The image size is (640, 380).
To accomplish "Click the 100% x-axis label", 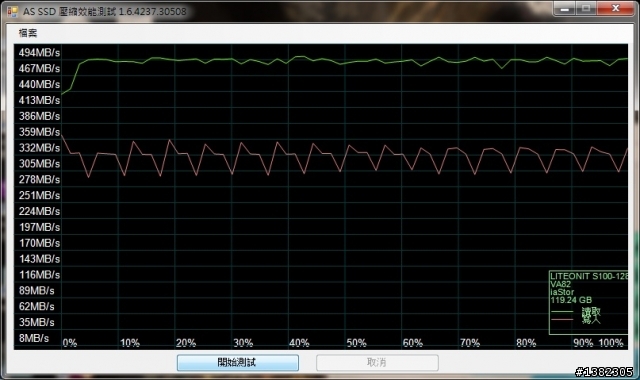I will (x=611, y=343).
